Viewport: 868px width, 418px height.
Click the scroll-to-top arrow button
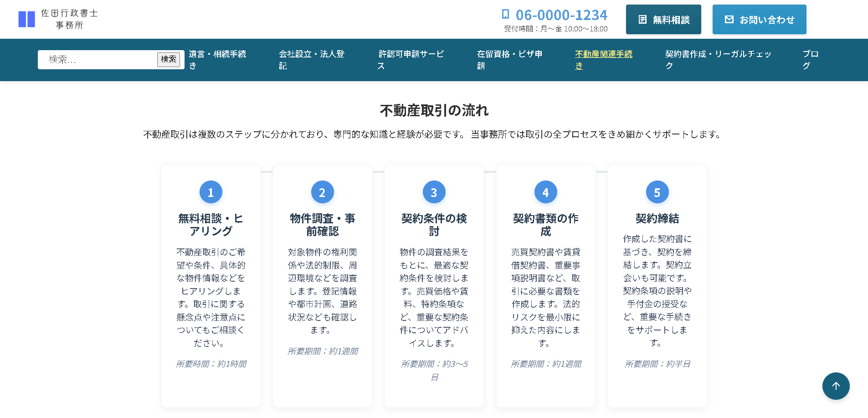pyautogui.click(x=836, y=386)
